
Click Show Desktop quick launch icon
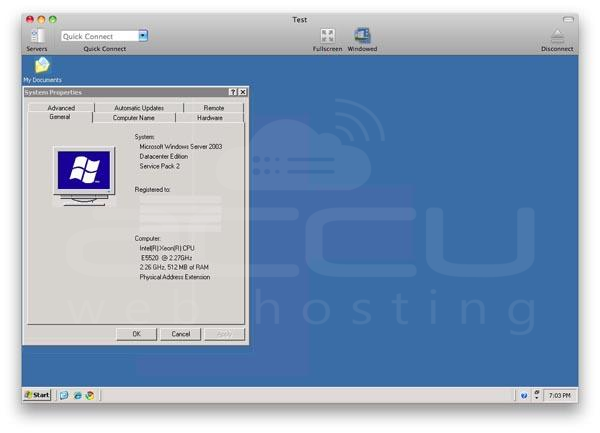click(x=64, y=395)
